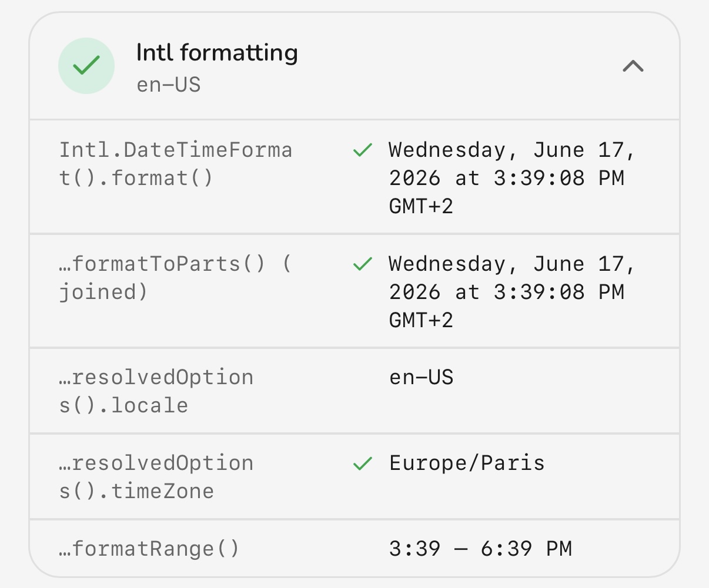Click the "Europe/Paris" value
Screen dimensions: 709x588
(x=467, y=463)
